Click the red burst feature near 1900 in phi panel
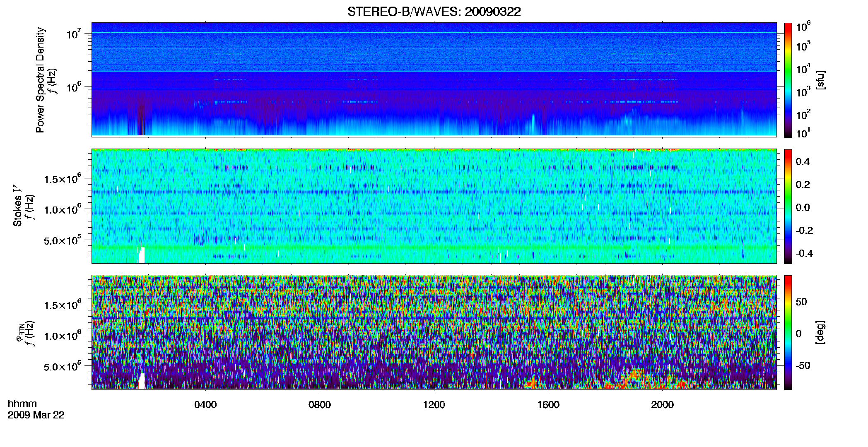 [634, 377]
